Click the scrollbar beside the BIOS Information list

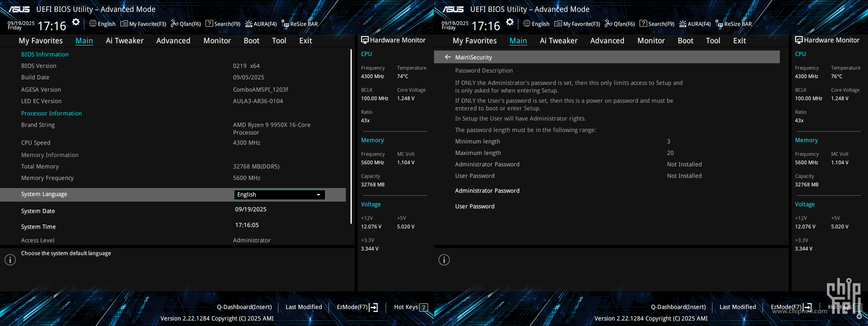351,137
